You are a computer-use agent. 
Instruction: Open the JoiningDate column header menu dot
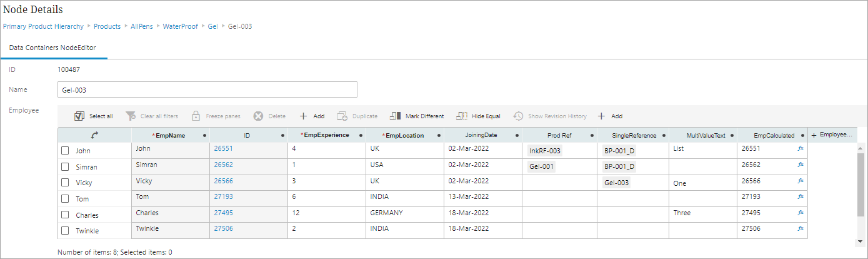pos(517,135)
